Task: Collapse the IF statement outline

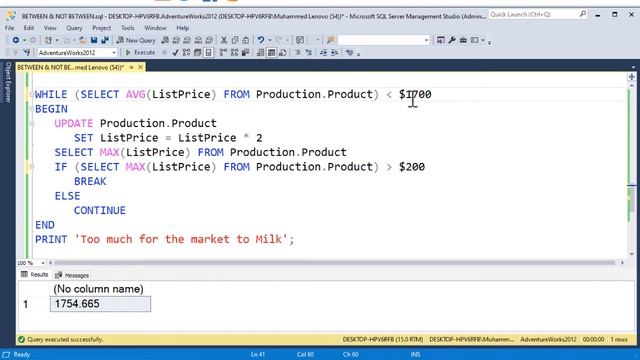Action: pyautogui.click(x=31, y=167)
